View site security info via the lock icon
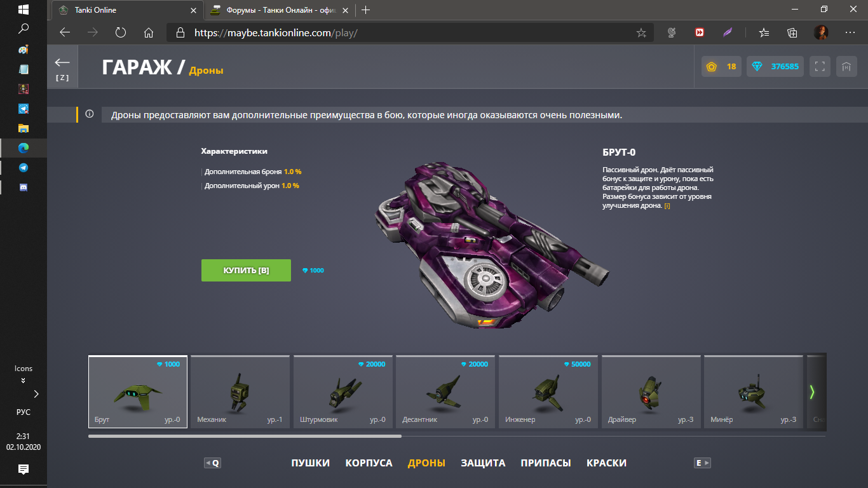This screenshot has height=488, width=868. [x=180, y=32]
